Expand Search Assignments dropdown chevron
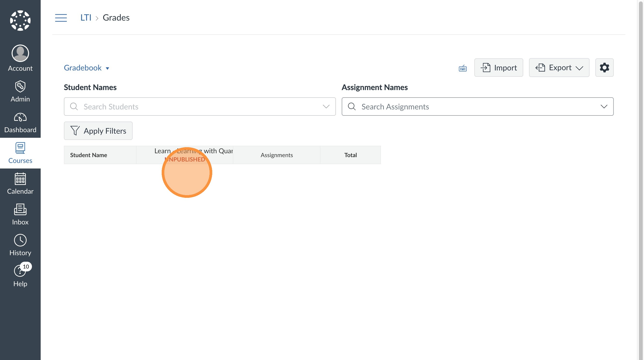 click(x=604, y=107)
